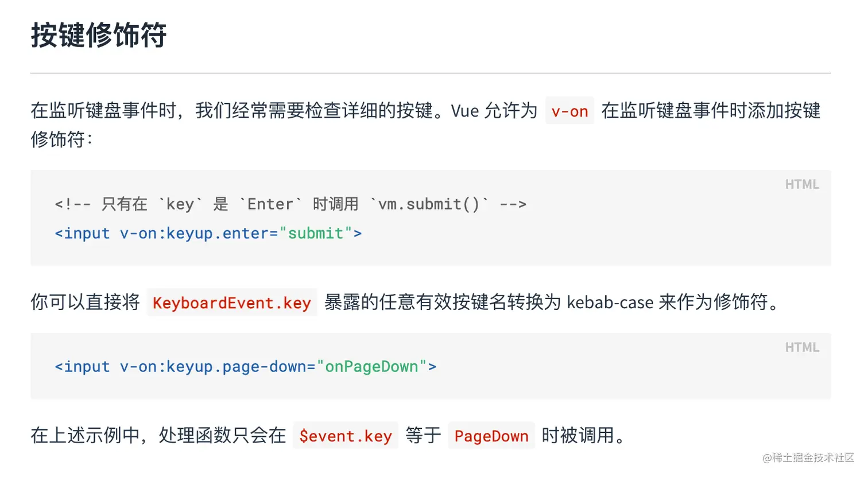
Task: Click the "submit" string in code
Action: [315, 234]
